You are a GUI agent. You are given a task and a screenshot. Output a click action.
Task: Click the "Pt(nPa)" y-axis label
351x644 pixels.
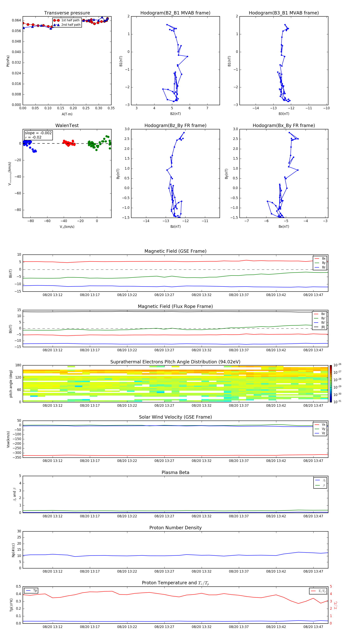pyautogui.click(x=8, y=61)
